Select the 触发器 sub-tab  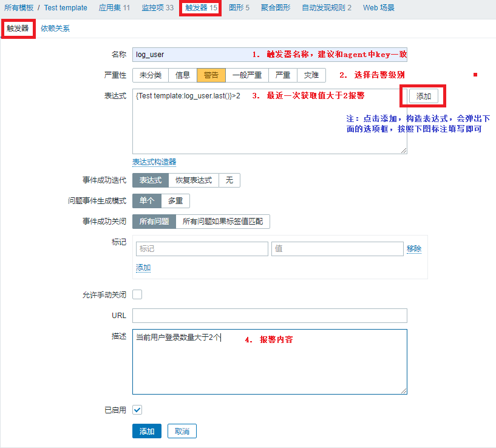click(18, 29)
